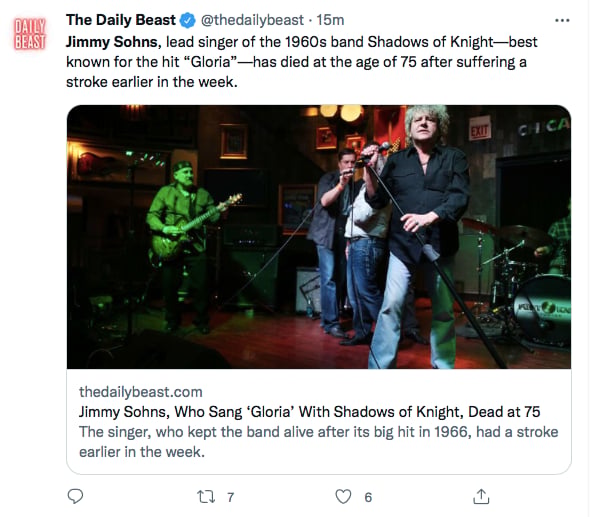Image resolution: width=605 pixels, height=517 pixels.
Task: Open the share options icon
Action: [x=481, y=496]
